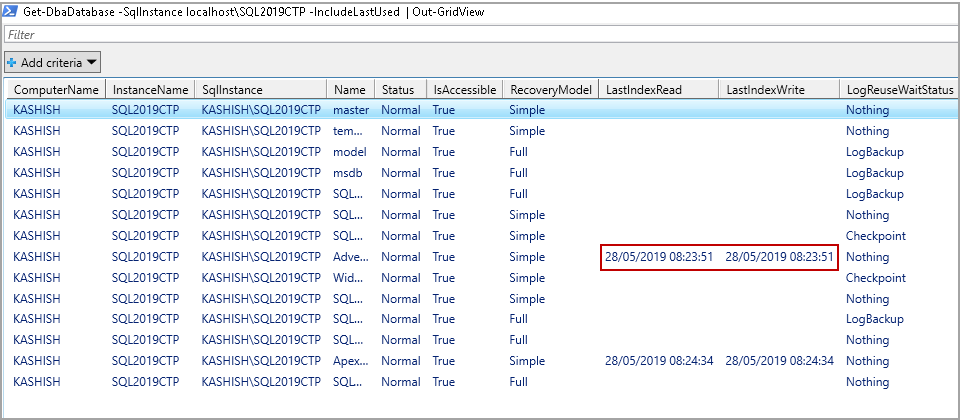The height and width of the screenshot is (420, 960).
Task: Select the model database name cell
Action: (x=350, y=152)
